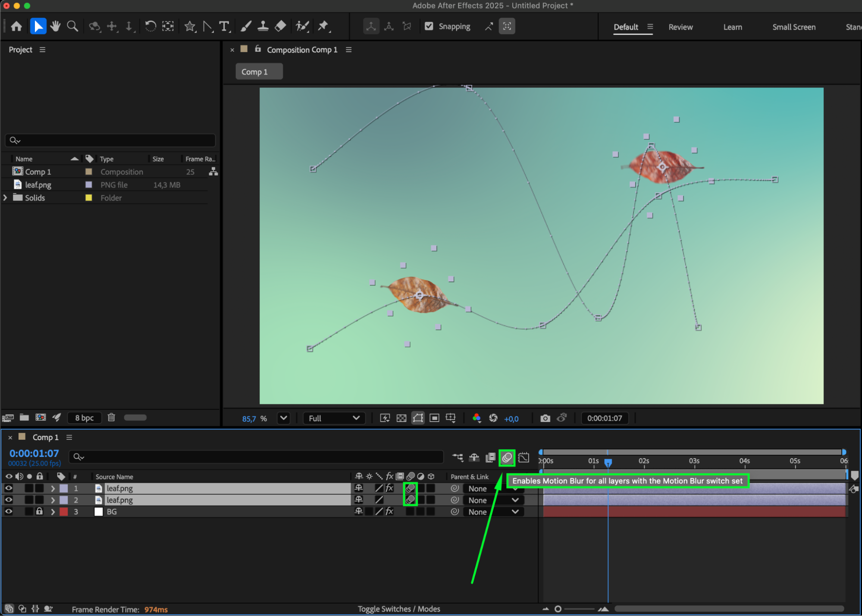
Task: Select the Hand tool
Action: (55, 26)
